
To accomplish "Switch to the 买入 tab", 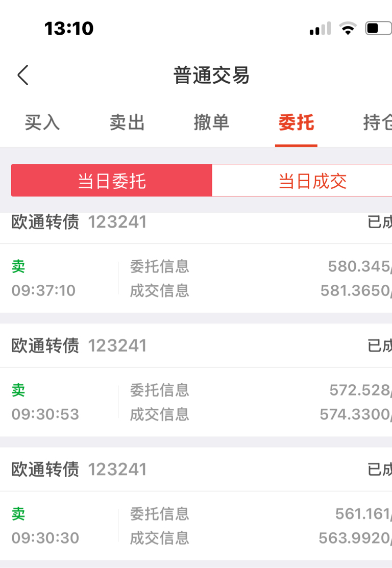I will pos(42,122).
